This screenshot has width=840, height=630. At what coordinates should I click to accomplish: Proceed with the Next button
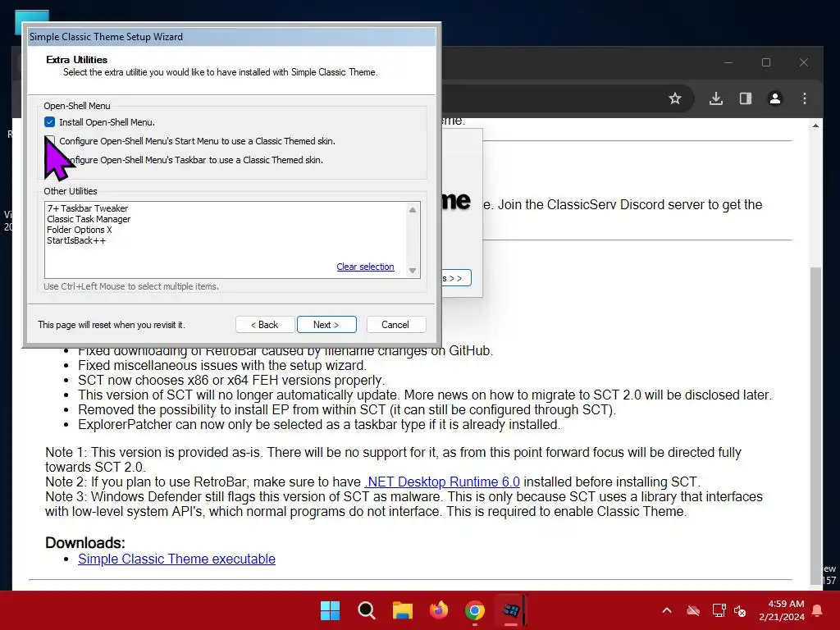(326, 325)
